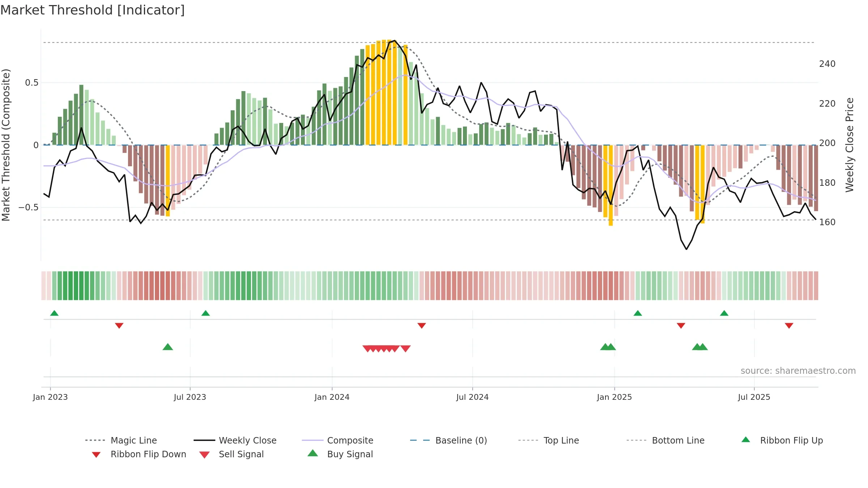
Task: Click the chart title Market Threshold [Indicator]
Action: [93, 10]
